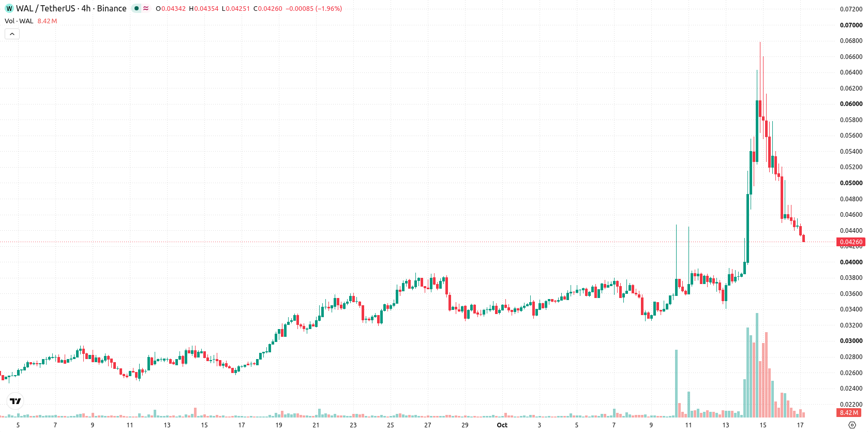Screen dimensions: 868x432
Task: Click the 29 date label on time axis
Action: (x=465, y=425)
